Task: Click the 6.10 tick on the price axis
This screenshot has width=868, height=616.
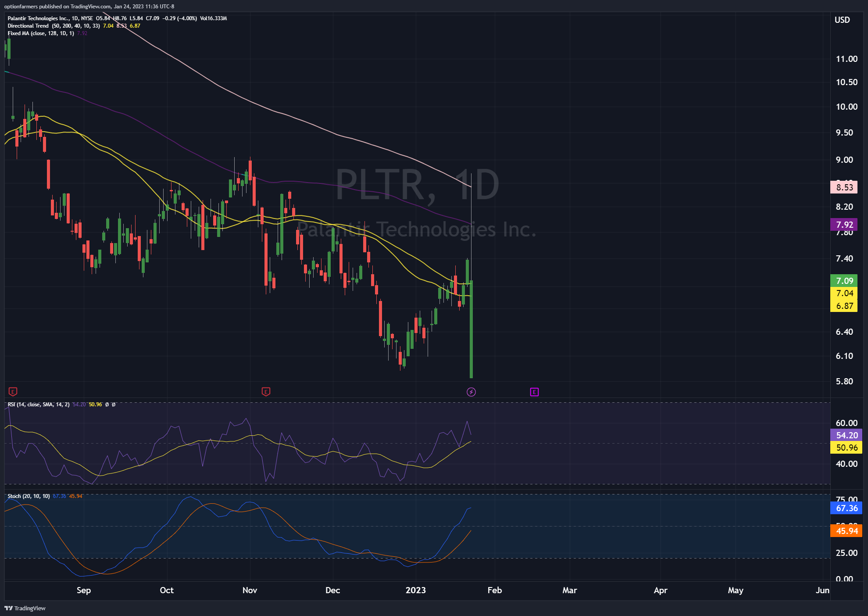Action: click(x=844, y=356)
